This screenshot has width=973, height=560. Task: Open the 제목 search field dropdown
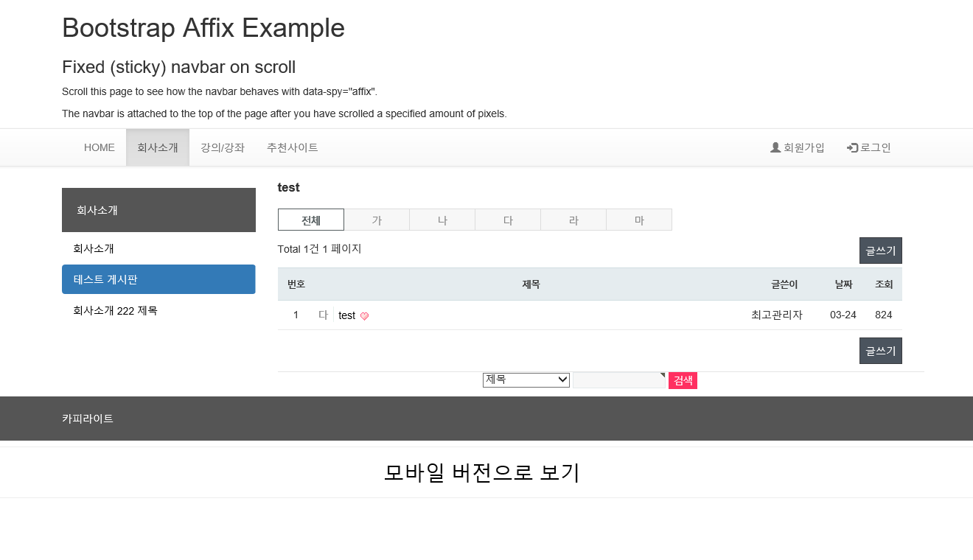coord(526,379)
